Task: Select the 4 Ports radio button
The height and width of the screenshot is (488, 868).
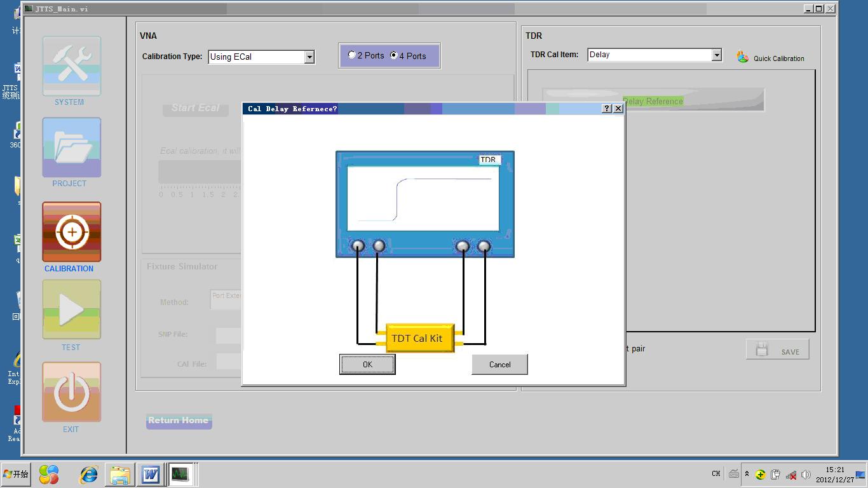Action: click(394, 55)
